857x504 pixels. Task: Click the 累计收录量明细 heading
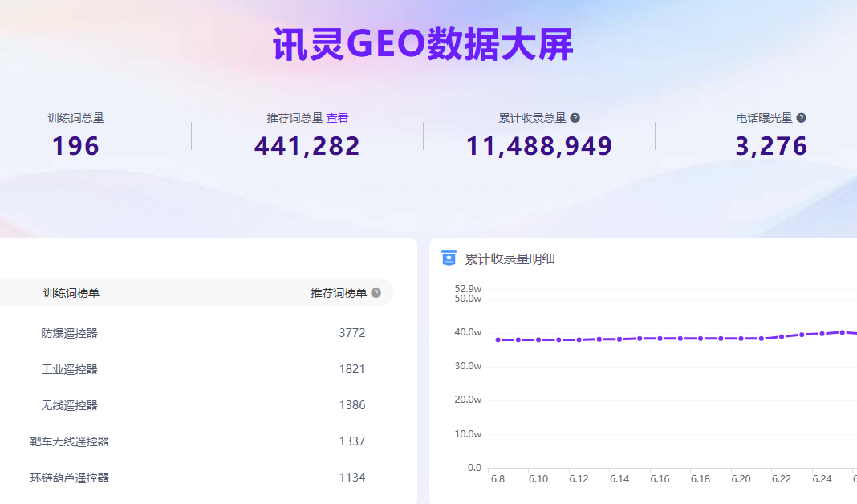(x=510, y=259)
